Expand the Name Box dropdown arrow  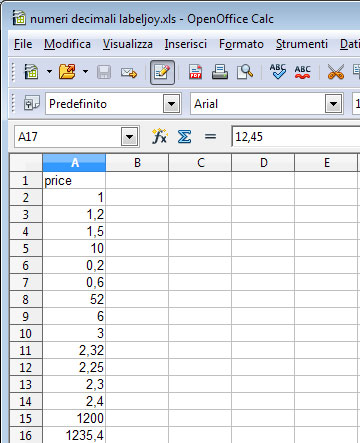[x=130, y=137]
